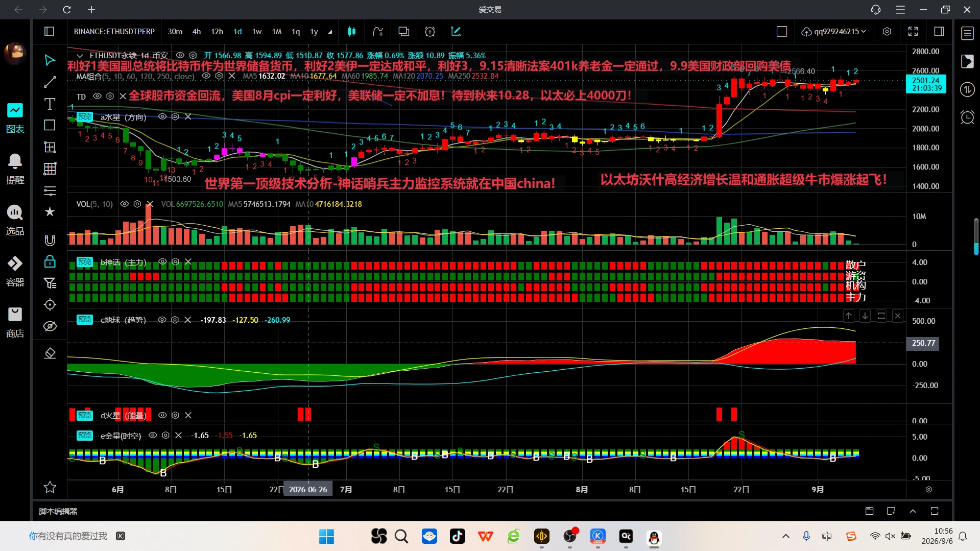Open the alarm clock alerts icon
The image size is (980, 551).
967,117
